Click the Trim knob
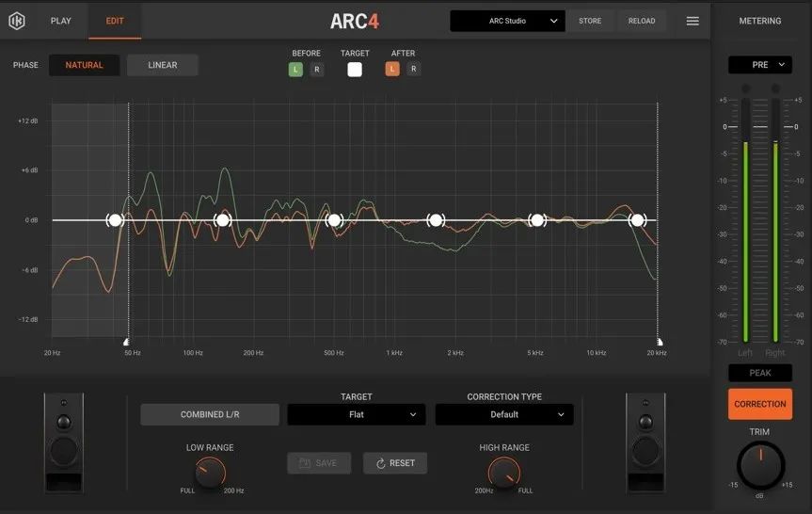Viewport: 812px width, 514px height. point(760,465)
